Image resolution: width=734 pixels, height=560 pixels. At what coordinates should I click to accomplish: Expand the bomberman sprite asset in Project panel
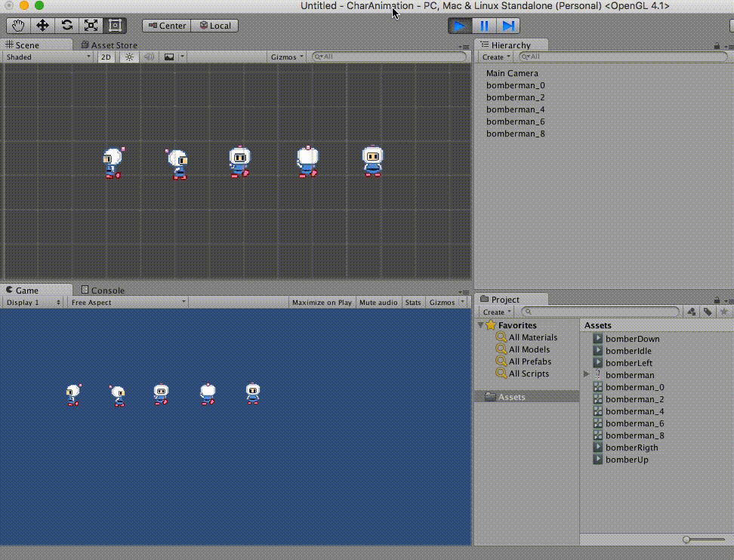[586, 374]
